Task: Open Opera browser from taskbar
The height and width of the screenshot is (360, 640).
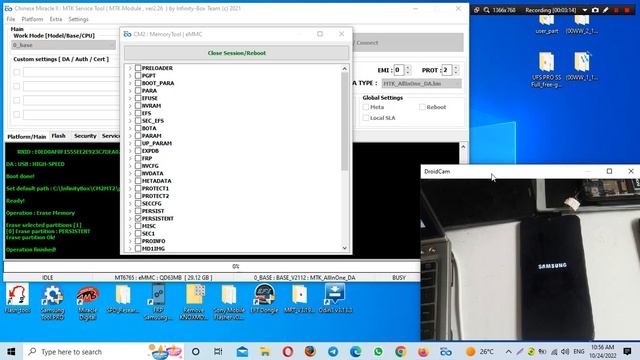Action: tap(288, 351)
